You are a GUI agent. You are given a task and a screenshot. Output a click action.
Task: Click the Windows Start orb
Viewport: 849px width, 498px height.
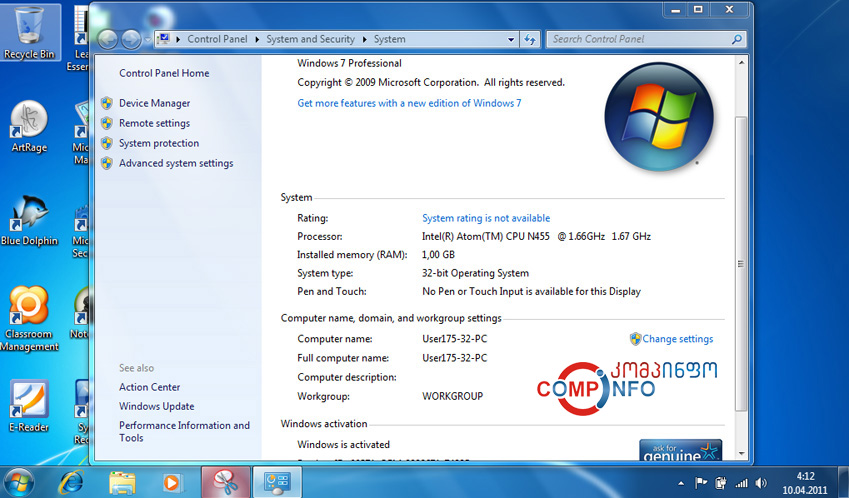[x=19, y=482]
